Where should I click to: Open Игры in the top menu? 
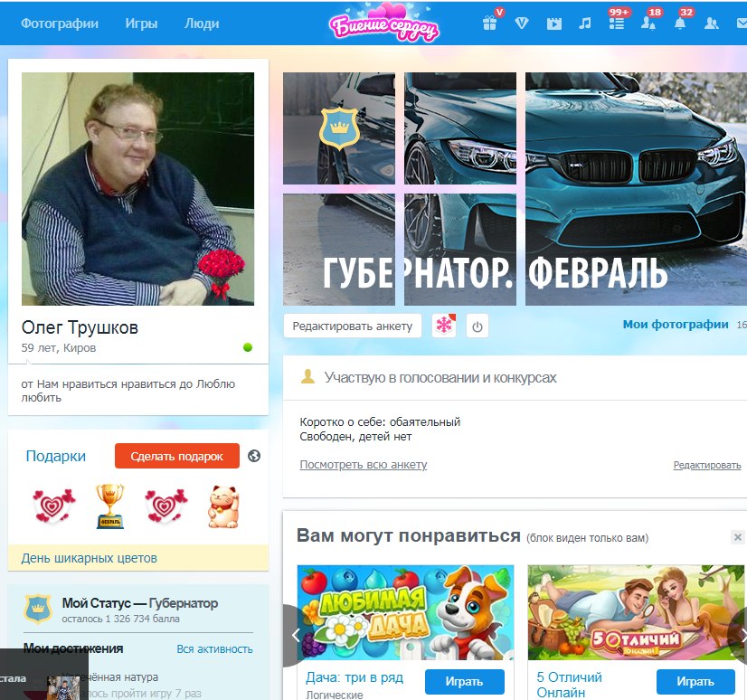(141, 24)
